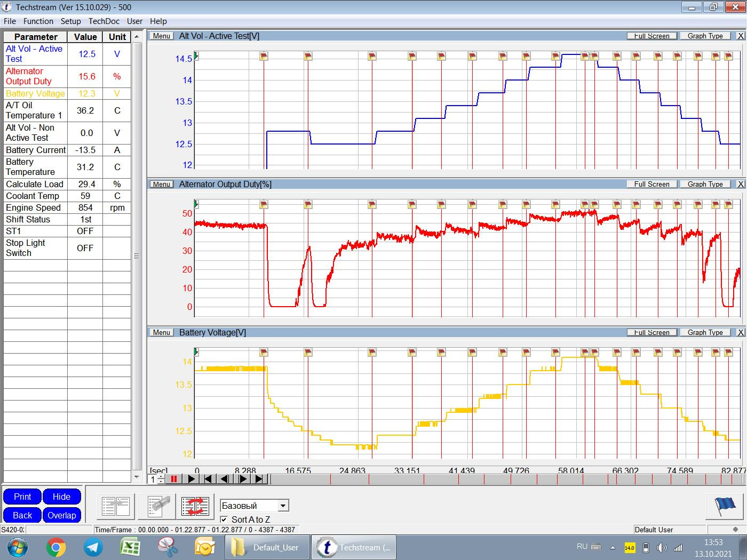Open the File menu

10,21
